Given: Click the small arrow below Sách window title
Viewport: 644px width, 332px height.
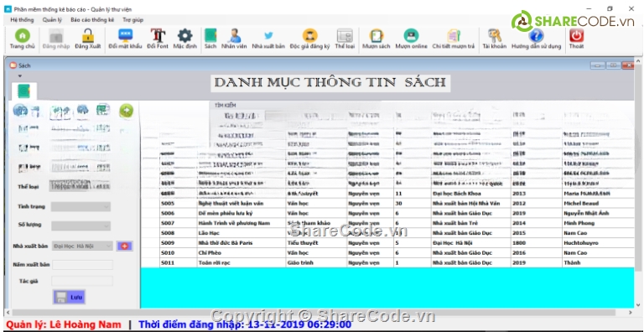Looking at the screenshot, I should 20,76.
